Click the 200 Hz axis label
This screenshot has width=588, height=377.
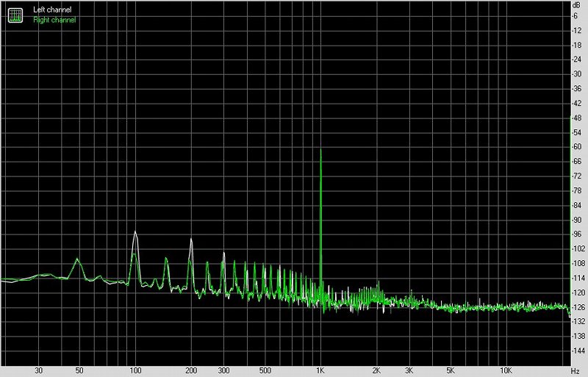191,370
